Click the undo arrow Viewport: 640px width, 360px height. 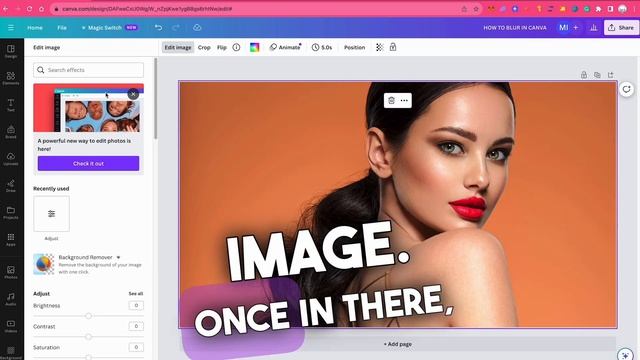click(158, 27)
